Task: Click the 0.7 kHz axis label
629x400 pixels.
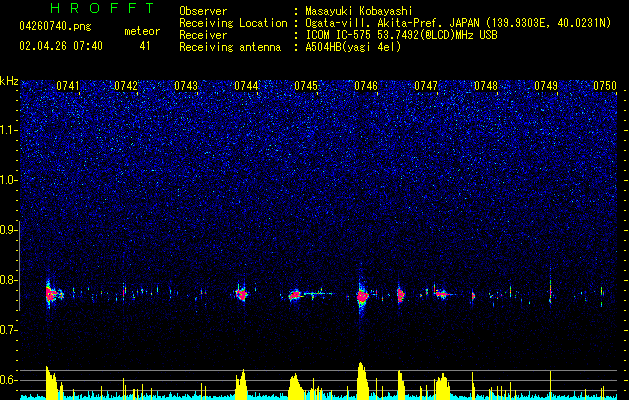Action: [9, 330]
